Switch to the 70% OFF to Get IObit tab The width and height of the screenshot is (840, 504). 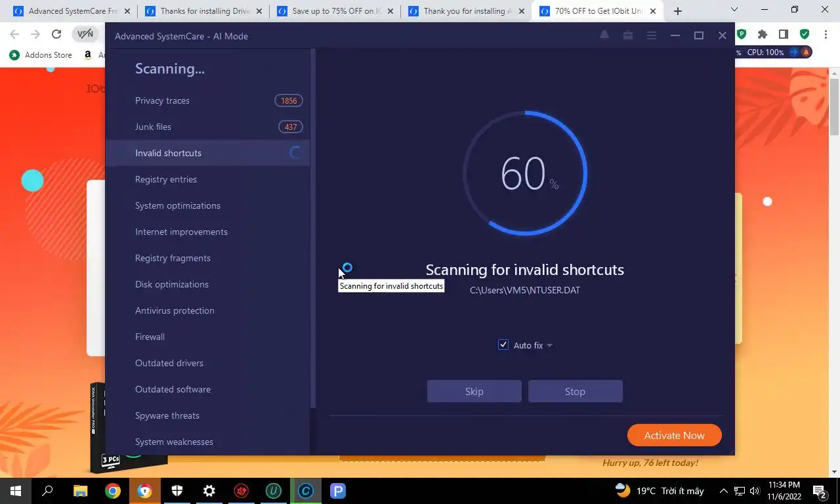click(597, 11)
